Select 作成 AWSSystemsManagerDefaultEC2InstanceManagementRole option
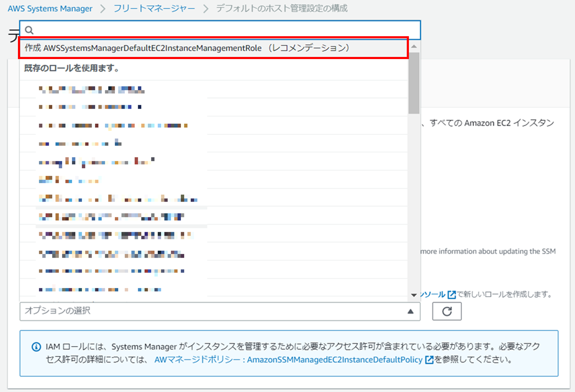 click(x=213, y=48)
